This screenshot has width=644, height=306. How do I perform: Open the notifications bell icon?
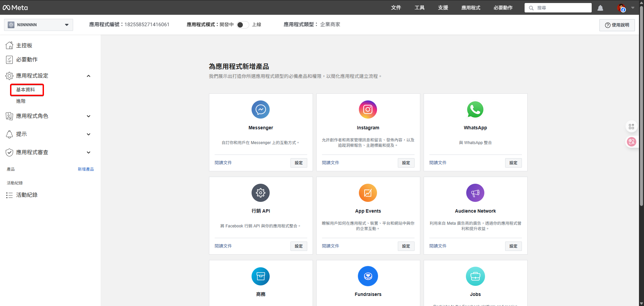click(x=600, y=8)
